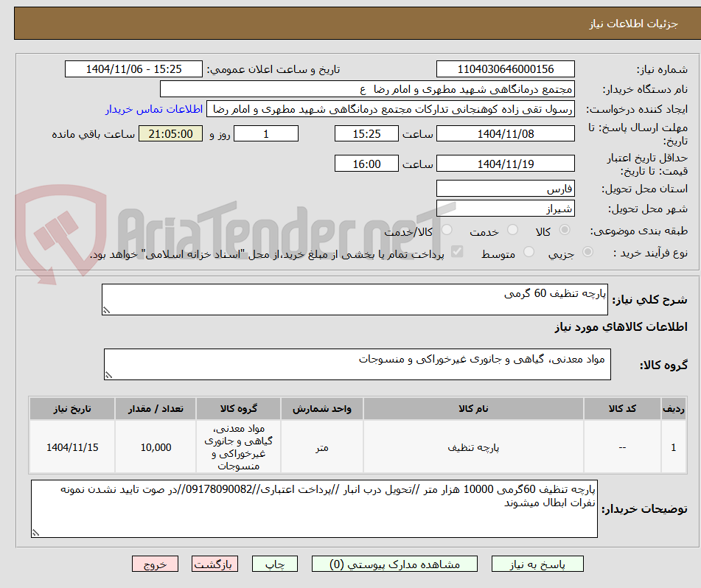701x588 pixels.
Task: Select the کالا radio button
Action: pos(565,230)
